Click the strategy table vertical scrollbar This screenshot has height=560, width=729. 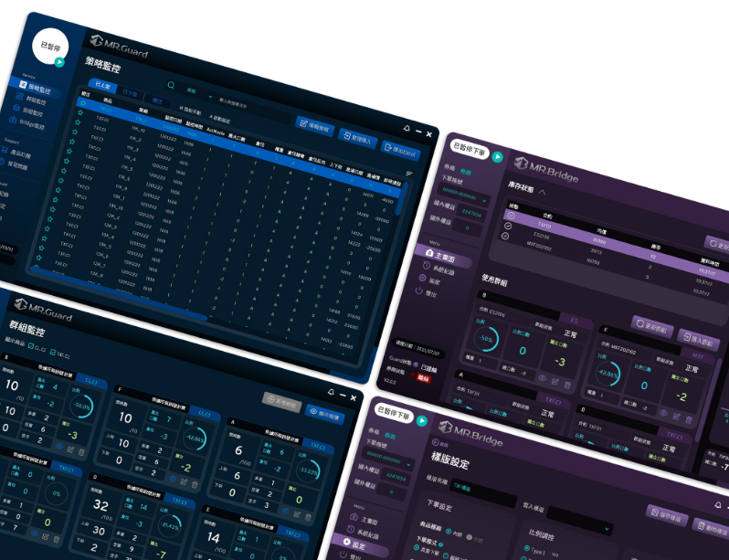point(403,198)
